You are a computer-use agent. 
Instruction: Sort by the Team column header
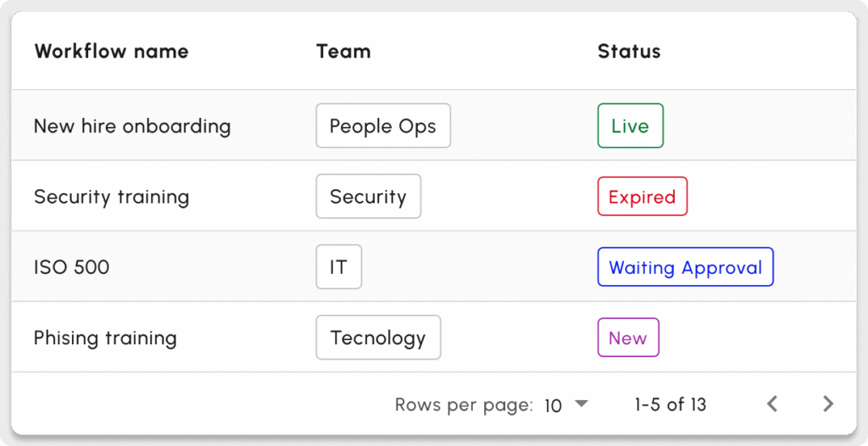[x=343, y=51]
